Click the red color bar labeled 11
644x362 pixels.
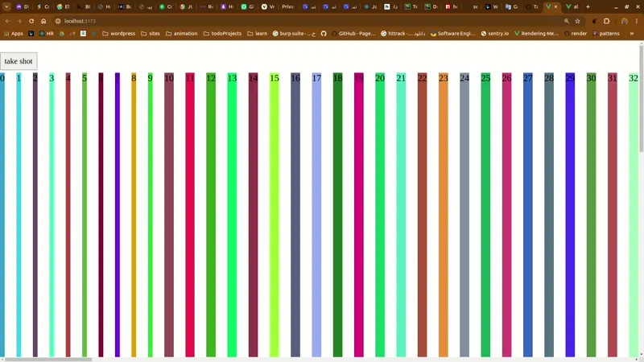point(190,214)
